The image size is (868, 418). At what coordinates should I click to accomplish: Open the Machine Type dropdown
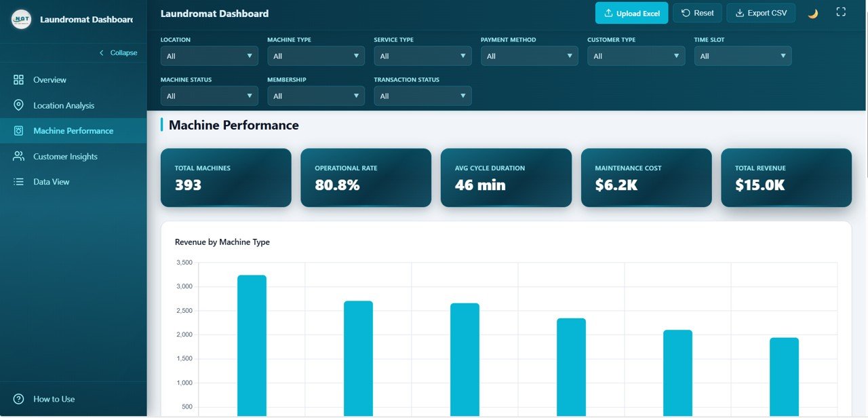point(316,56)
